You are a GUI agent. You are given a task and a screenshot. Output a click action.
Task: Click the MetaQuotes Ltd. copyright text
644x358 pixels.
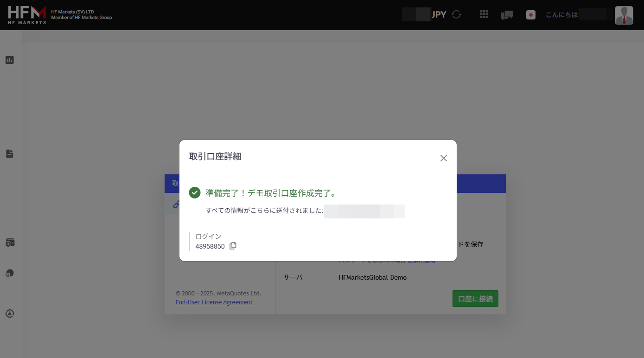pyautogui.click(x=218, y=294)
